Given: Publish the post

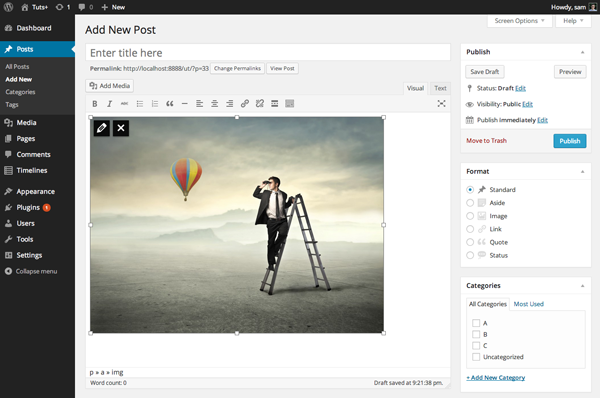Looking at the screenshot, I should click(x=569, y=141).
